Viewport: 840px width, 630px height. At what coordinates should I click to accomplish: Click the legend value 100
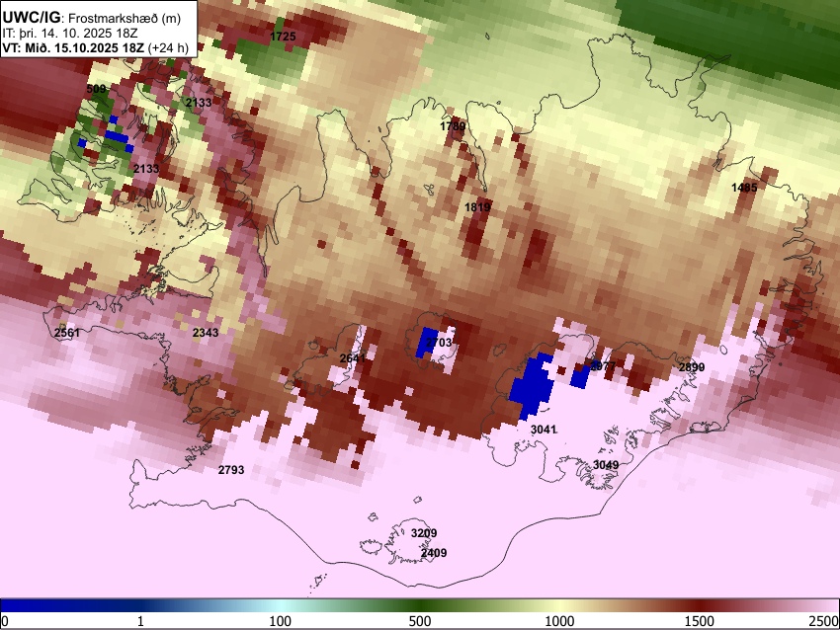(x=281, y=621)
